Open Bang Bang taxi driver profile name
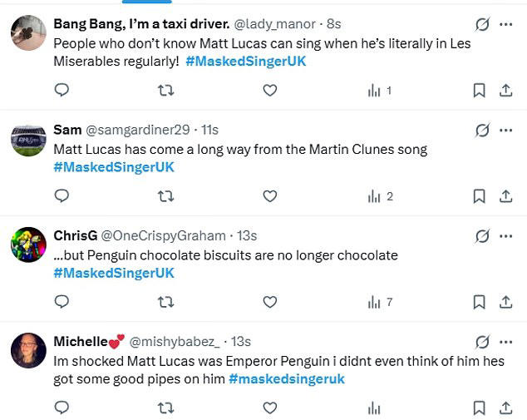 coord(140,23)
